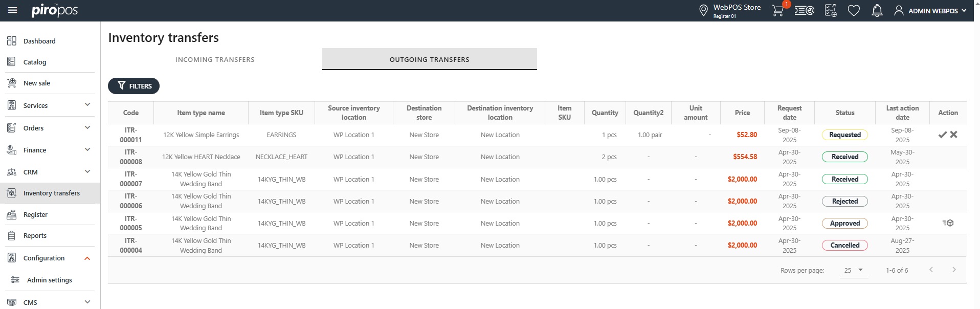Click the Filters button
The height and width of the screenshot is (309, 980).
coord(134,86)
